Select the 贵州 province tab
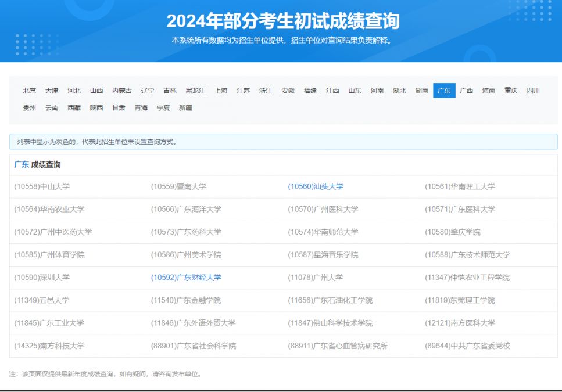The image size is (562, 392). click(30, 108)
